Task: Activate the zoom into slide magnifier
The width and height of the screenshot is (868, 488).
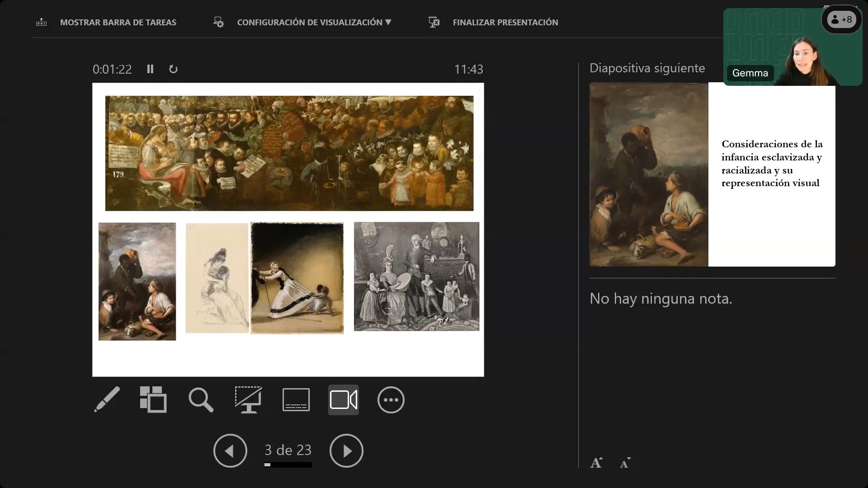Action: pos(201,399)
